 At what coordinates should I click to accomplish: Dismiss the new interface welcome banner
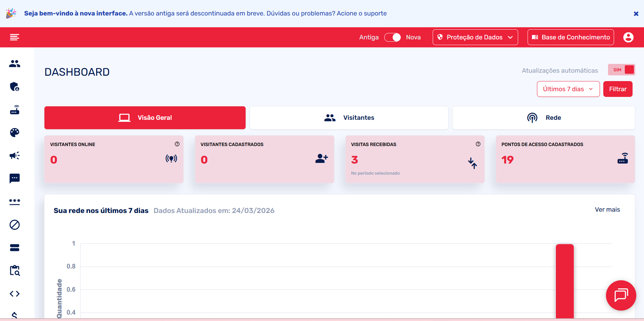(636, 14)
